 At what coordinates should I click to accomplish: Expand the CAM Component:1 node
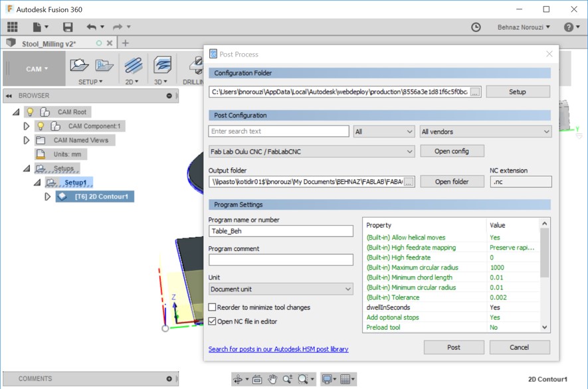pos(27,126)
